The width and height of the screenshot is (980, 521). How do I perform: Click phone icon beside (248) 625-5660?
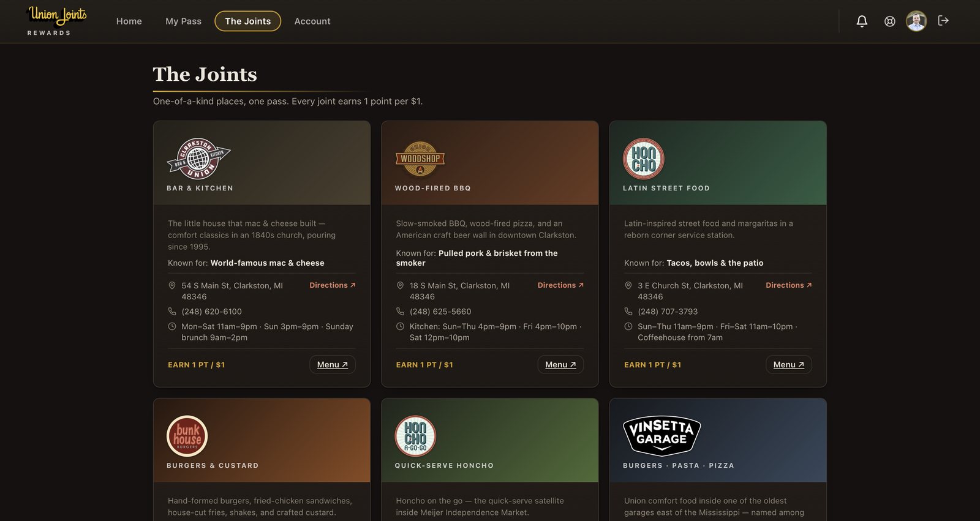click(400, 312)
